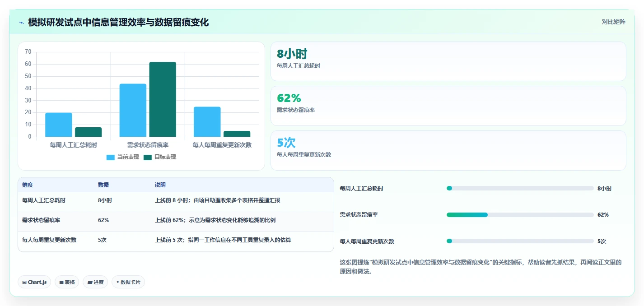Click the 每人每周重复更新次数 progress bar

pos(520,241)
